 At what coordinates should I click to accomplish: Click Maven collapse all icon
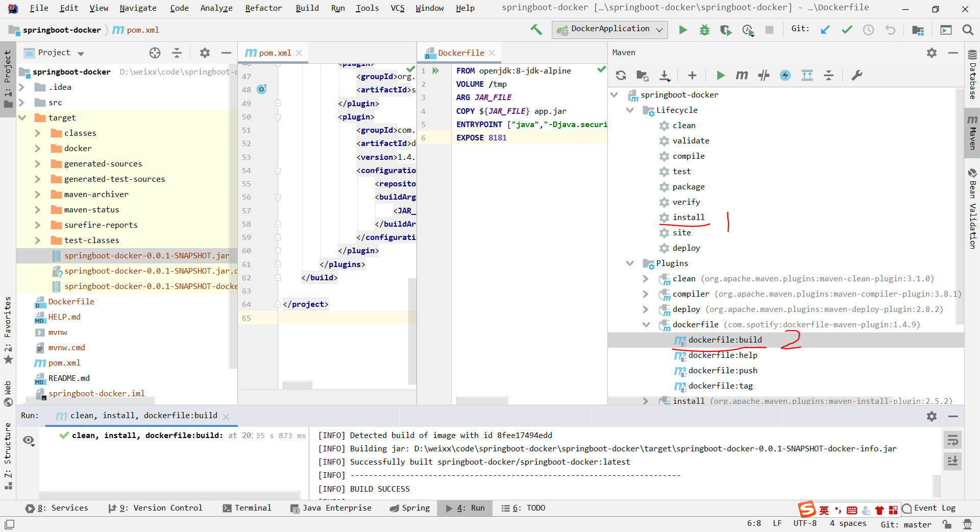[x=828, y=76]
